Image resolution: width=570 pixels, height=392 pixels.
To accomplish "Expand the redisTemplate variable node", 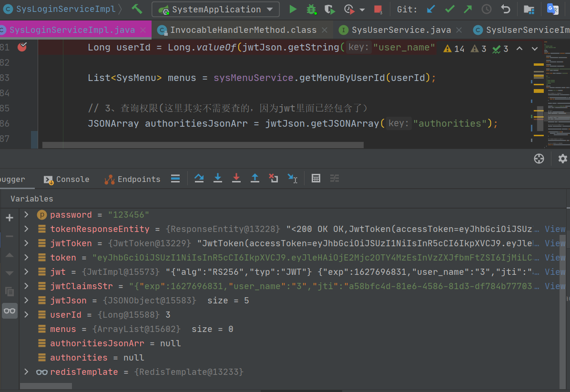I will click(27, 372).
